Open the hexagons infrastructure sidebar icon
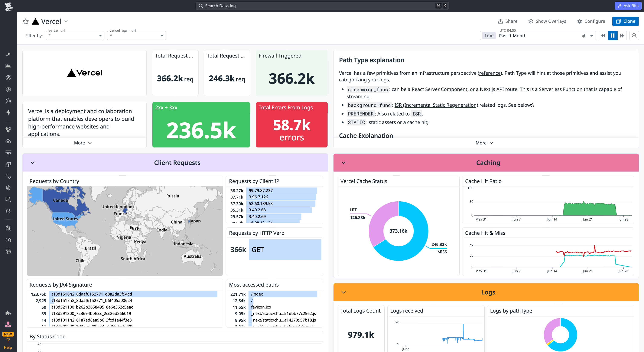The height and width of the screenshot is (352, 644). (x=8, y=130)
